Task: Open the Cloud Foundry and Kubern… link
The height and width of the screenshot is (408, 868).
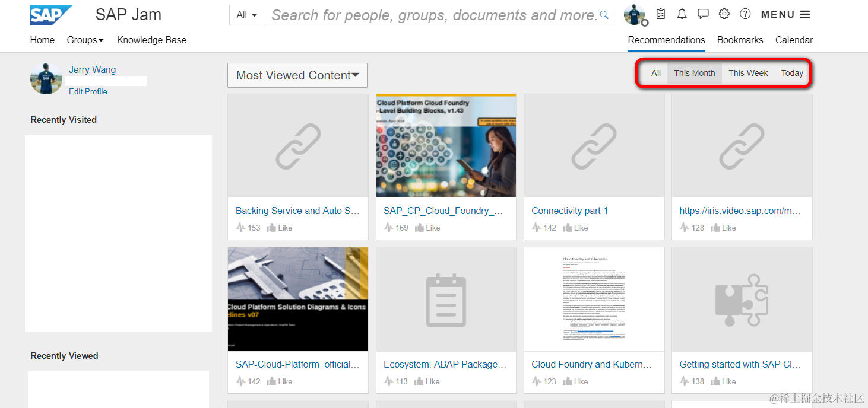Action: click(x=591, y=364)
